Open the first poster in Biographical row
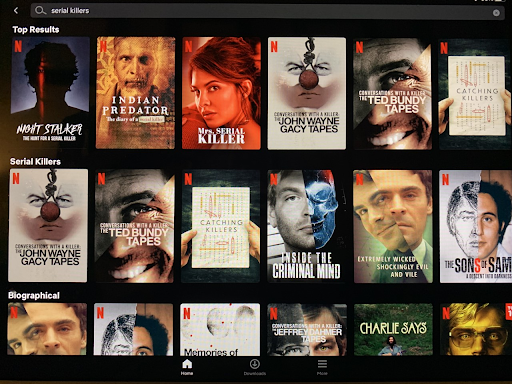The width and height of the screenshot is (512, 384). pos(47,329)
